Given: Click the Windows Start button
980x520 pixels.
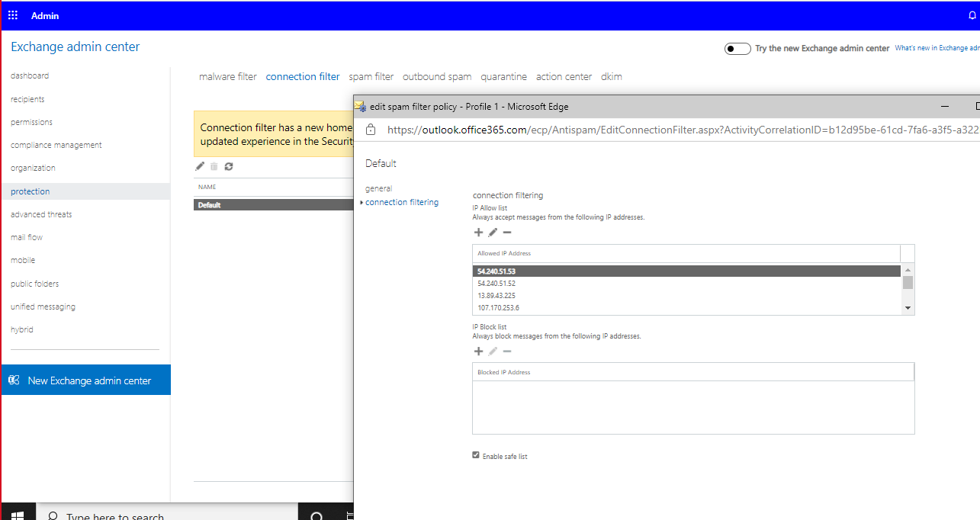Looking at the screenshot, I should click(17, 516).
